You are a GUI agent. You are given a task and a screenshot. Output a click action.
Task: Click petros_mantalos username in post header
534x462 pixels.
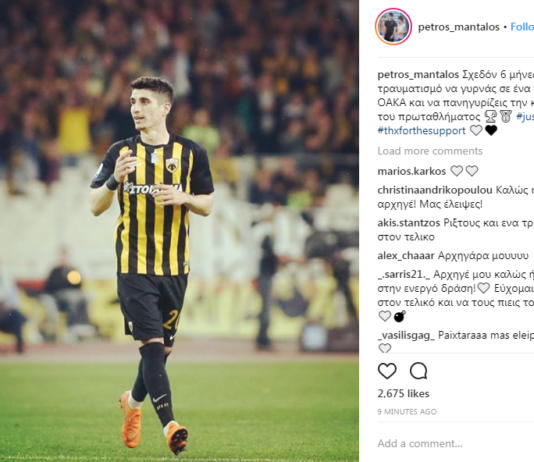(459, 27)
